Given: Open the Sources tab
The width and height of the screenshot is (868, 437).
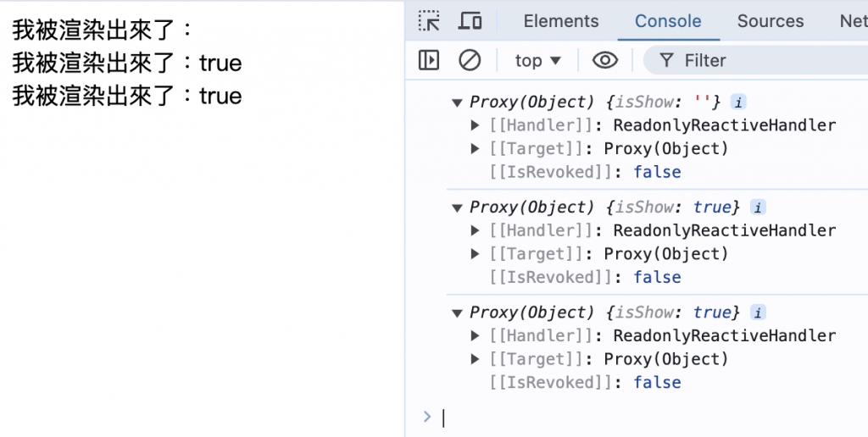Looking at the screenshot, I should [x=770, y=21].
